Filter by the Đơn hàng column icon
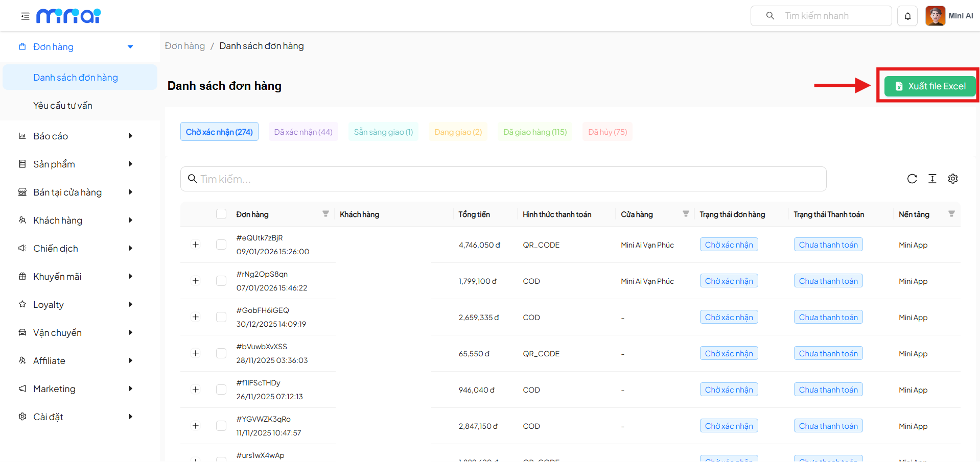 [325, 214]
